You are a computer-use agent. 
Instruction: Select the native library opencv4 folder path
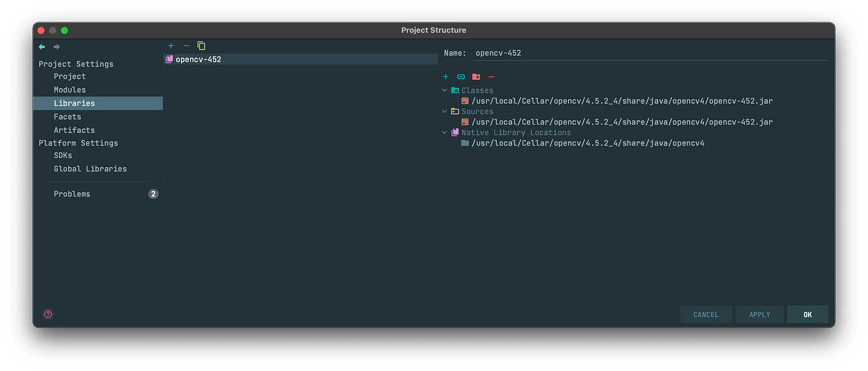[588, 143]
